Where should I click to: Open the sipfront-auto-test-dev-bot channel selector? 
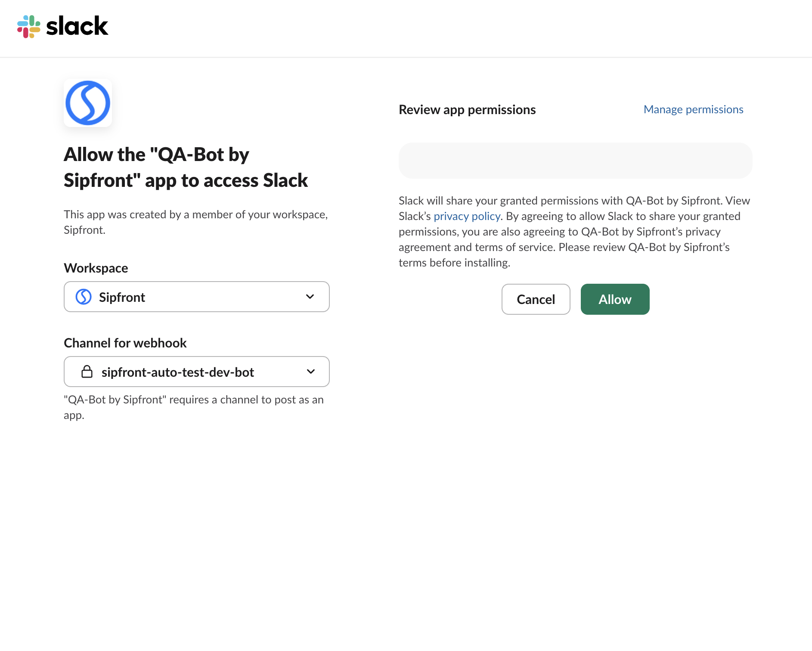pos(196,372)
